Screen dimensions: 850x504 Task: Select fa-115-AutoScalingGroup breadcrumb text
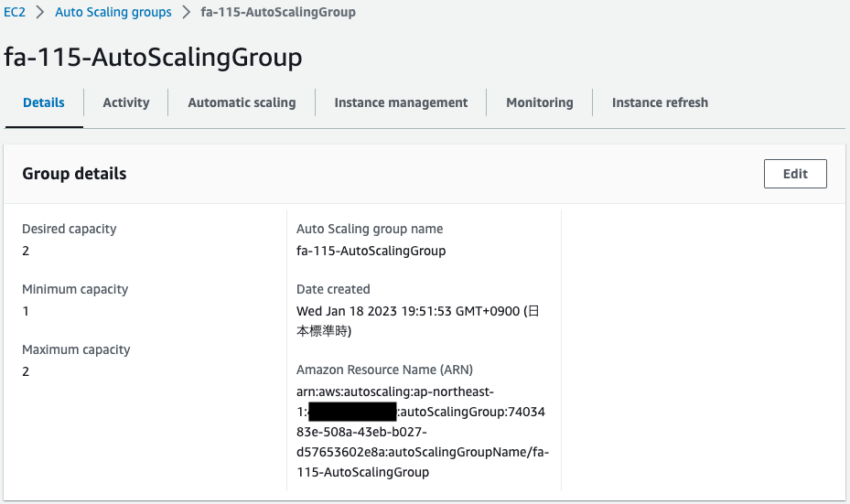[x=278, y=12]
